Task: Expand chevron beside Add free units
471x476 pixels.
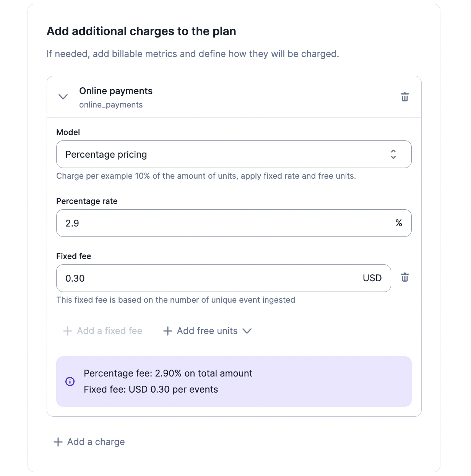Action: [x=247, y=331]
